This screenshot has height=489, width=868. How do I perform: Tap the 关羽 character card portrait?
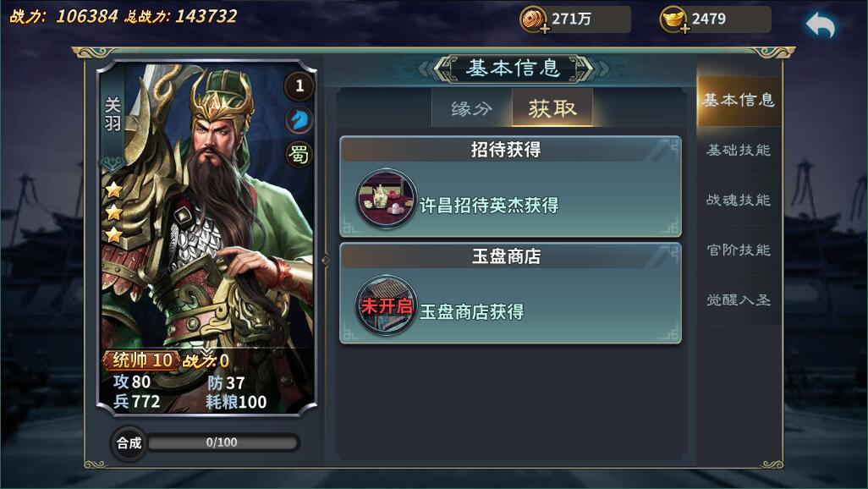pyautogui.click(x=206, y=238)
